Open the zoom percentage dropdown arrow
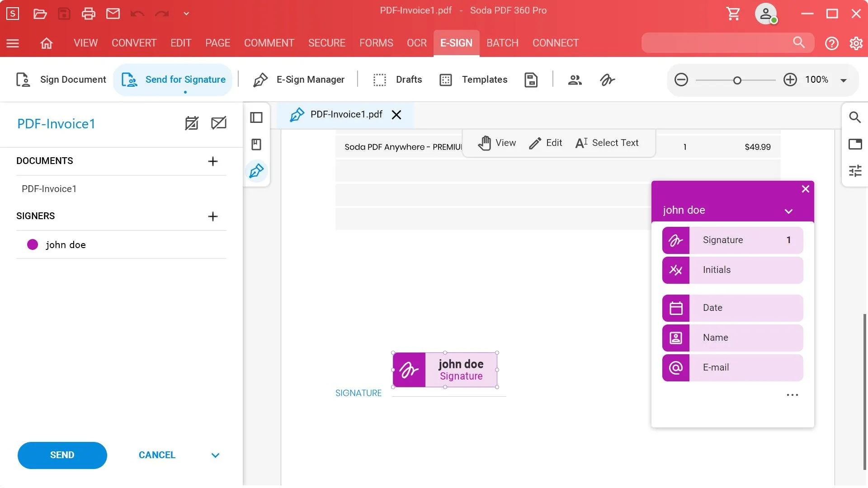This screenshot has width=868, height=488. click(x=843, y=80)
